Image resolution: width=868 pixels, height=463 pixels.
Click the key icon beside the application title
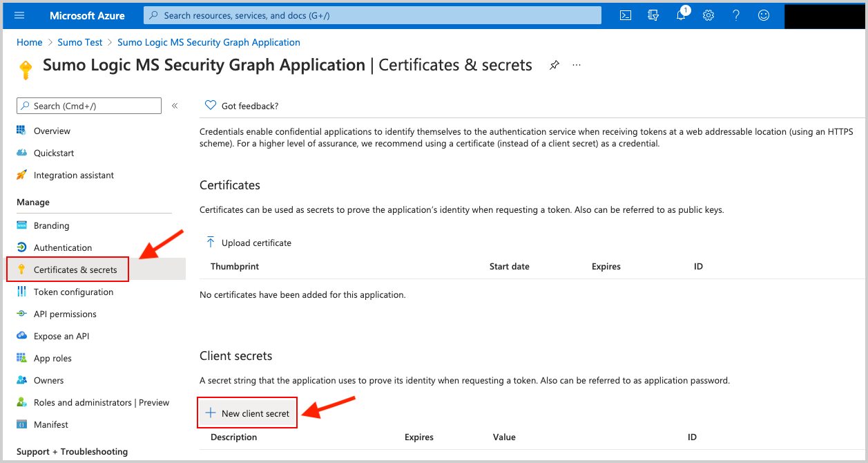pyautogui.click(x=26, y=68)
